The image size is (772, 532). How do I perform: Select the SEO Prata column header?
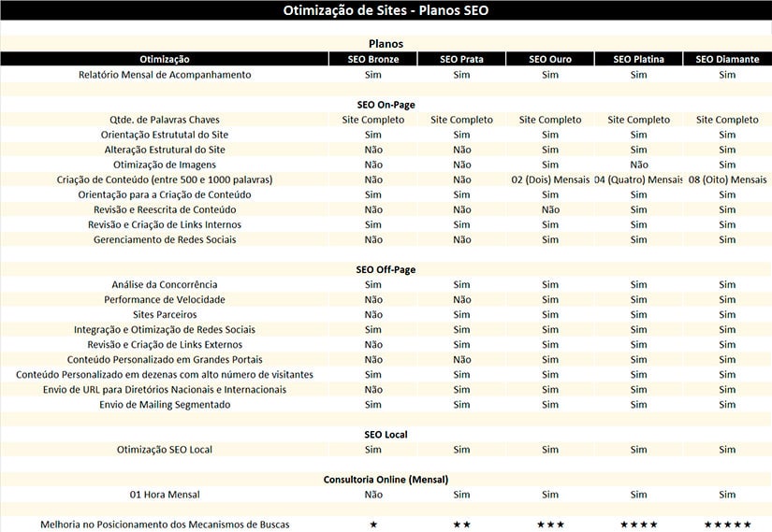click(x=462, y=59)
